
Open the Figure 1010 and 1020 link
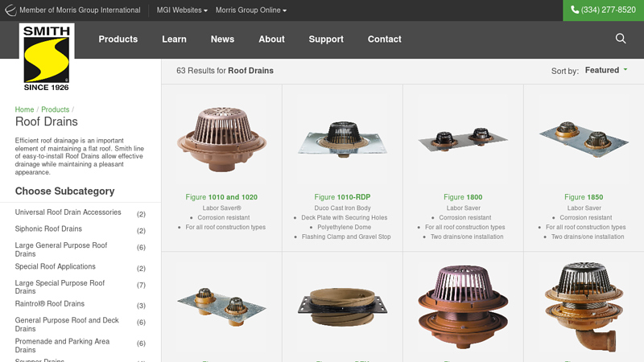click(x=221, y=197)
